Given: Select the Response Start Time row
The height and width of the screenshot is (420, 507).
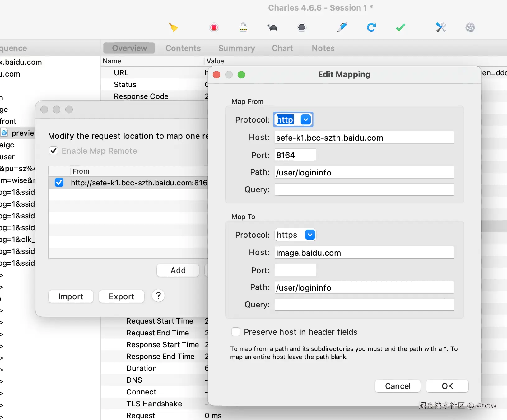Looking at the screenshot, I should point(154,345).
